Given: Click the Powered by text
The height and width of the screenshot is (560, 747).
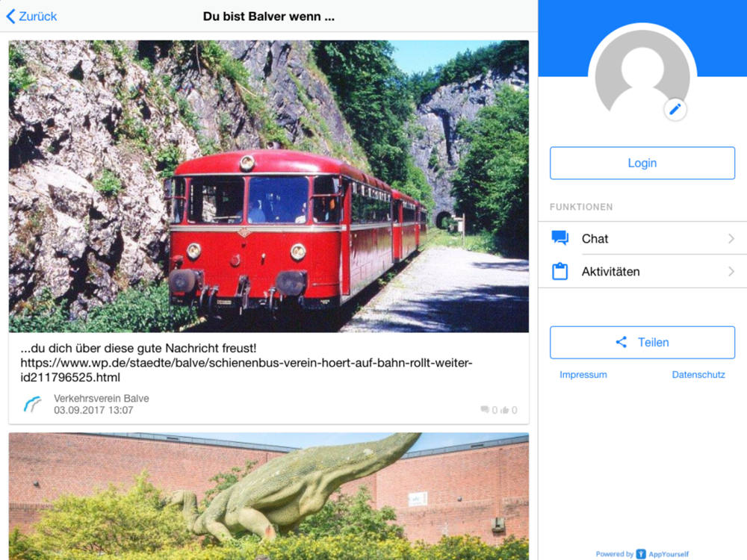Looking at the screenshot, I should [x=615, y=554].
